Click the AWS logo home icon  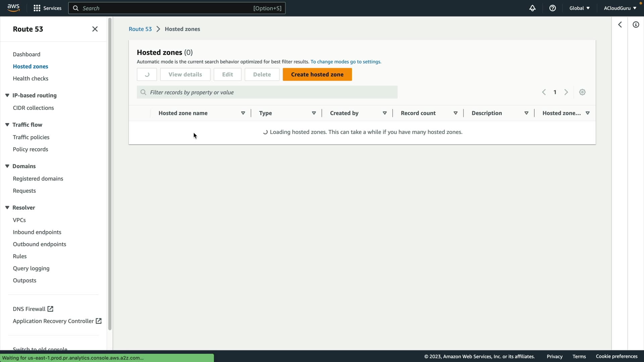click(13, 8)
